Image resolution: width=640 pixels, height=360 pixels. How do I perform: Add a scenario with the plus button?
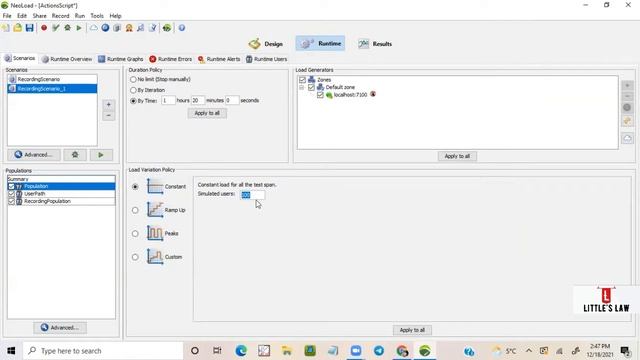coord(109,105)
